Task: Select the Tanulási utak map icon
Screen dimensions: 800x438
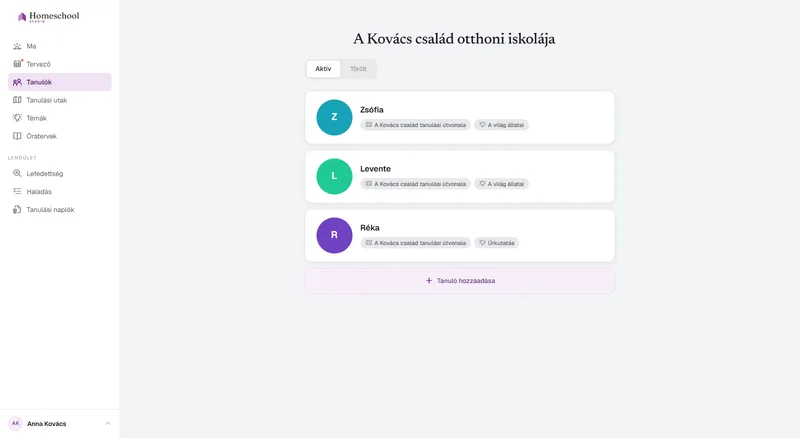Action: 17,100
